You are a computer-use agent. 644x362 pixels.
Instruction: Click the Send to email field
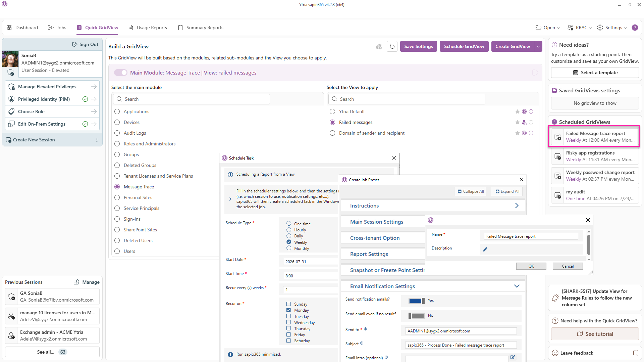[461, 331]
